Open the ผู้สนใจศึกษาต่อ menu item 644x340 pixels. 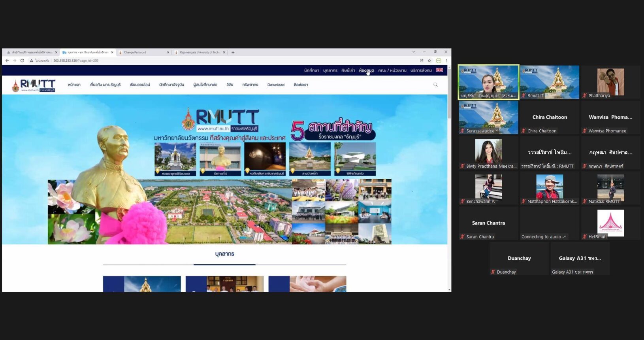[x=205, y=85]
